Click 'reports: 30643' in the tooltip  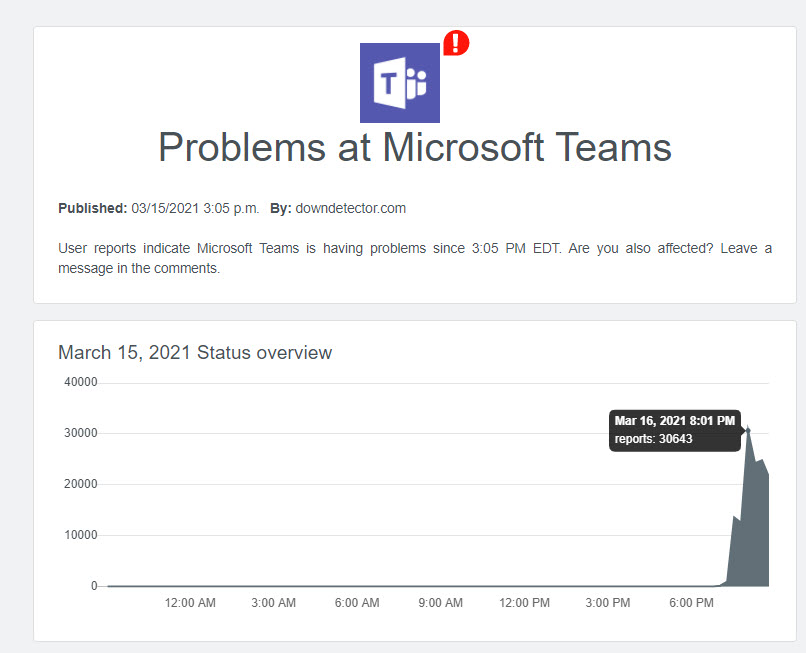[x=653, y=439]
